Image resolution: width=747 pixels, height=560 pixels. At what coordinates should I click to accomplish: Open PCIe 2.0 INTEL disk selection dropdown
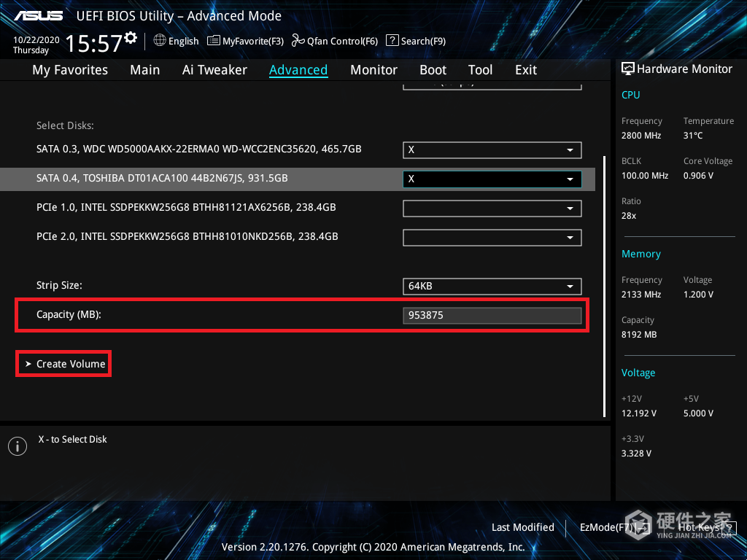(492, 238)
